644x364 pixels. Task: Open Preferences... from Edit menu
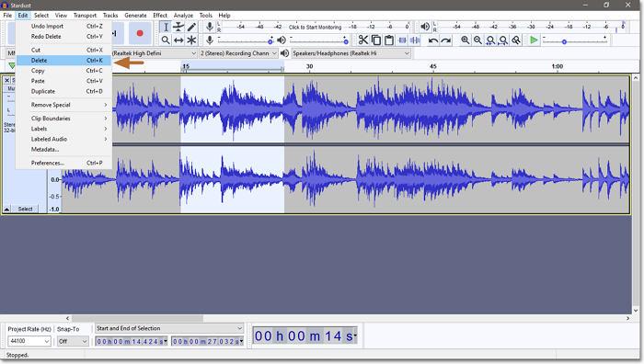64,163
